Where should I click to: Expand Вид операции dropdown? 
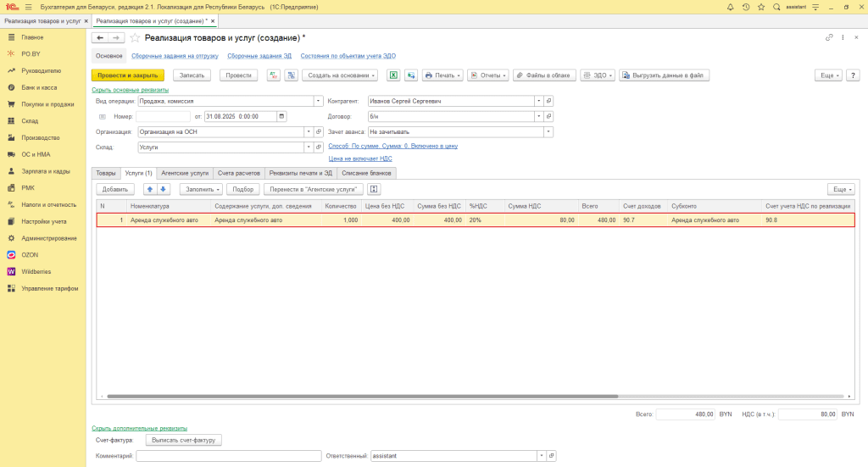[x=319, y=101]
